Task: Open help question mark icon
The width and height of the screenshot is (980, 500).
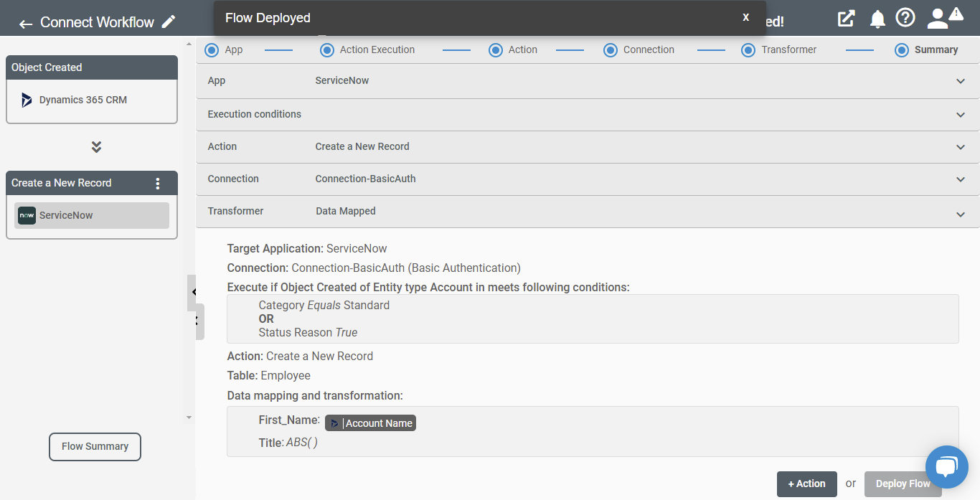Action: [x=905, y=18]
